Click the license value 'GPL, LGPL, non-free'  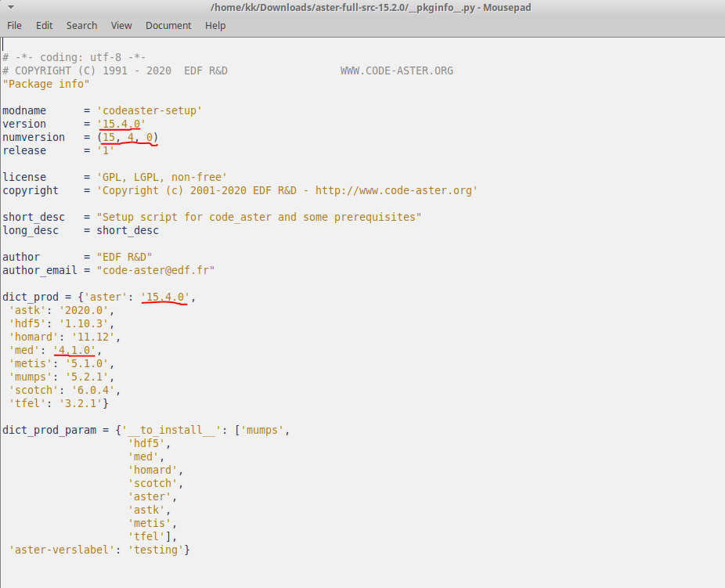point(162,177)
